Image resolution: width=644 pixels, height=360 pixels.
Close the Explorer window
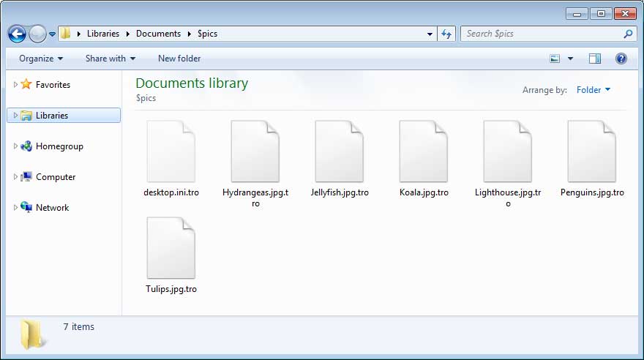[625, 14]
